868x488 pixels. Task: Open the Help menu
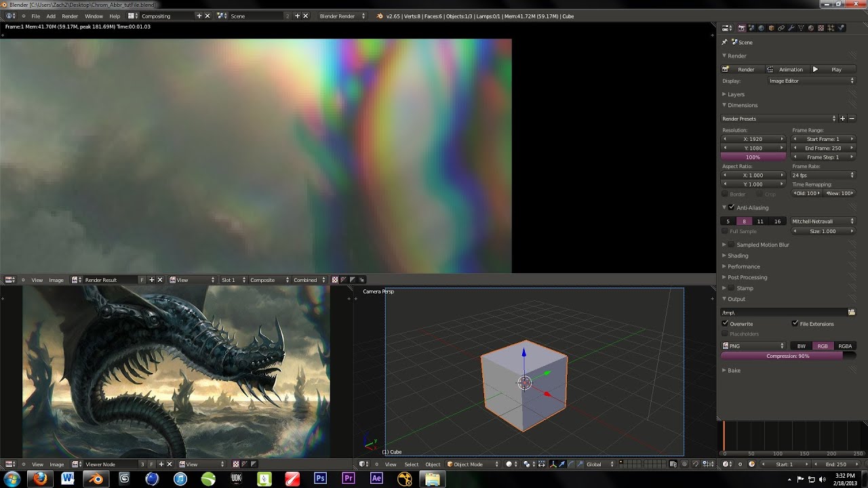(x=115, y=16)
